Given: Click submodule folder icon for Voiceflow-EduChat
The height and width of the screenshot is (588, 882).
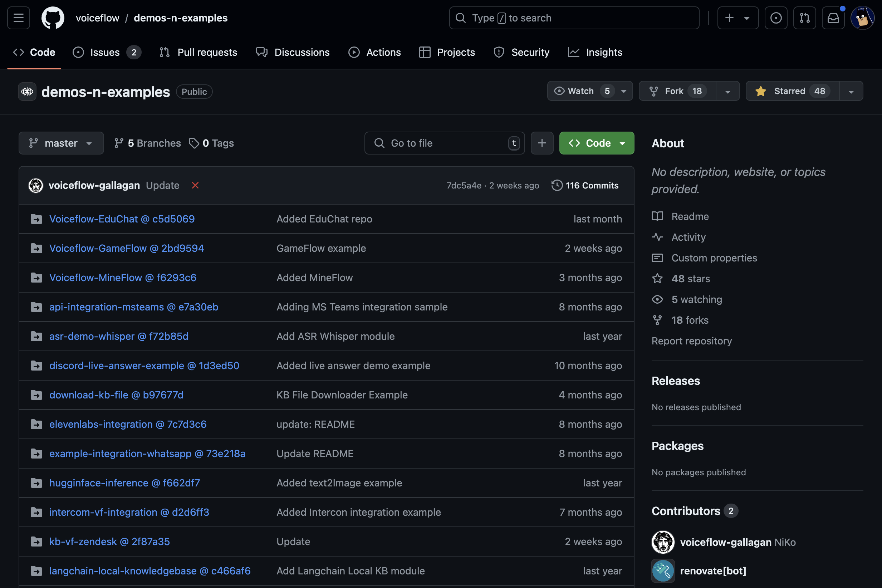Looking at the screenshot, I should [x=36, y=219].
